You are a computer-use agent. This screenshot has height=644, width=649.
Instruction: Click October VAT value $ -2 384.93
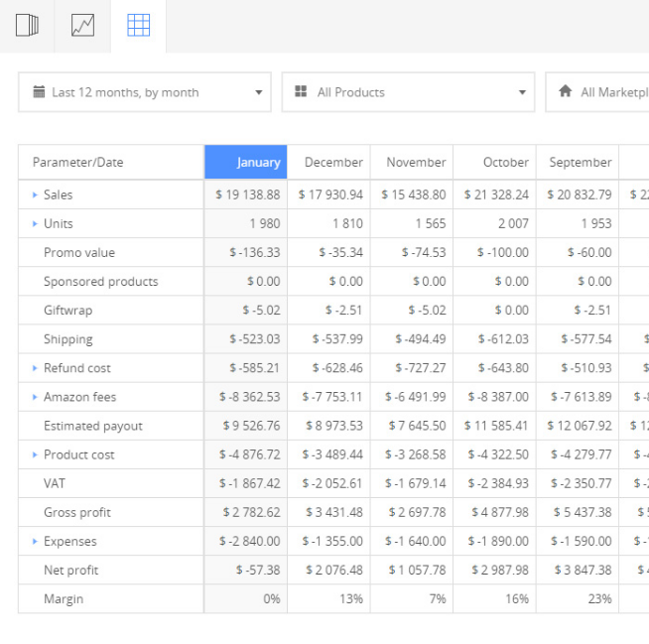click(x=498, y=483)
